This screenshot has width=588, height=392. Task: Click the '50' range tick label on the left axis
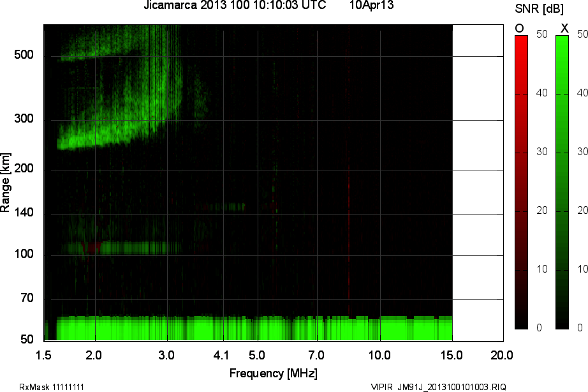pos(27,340)
